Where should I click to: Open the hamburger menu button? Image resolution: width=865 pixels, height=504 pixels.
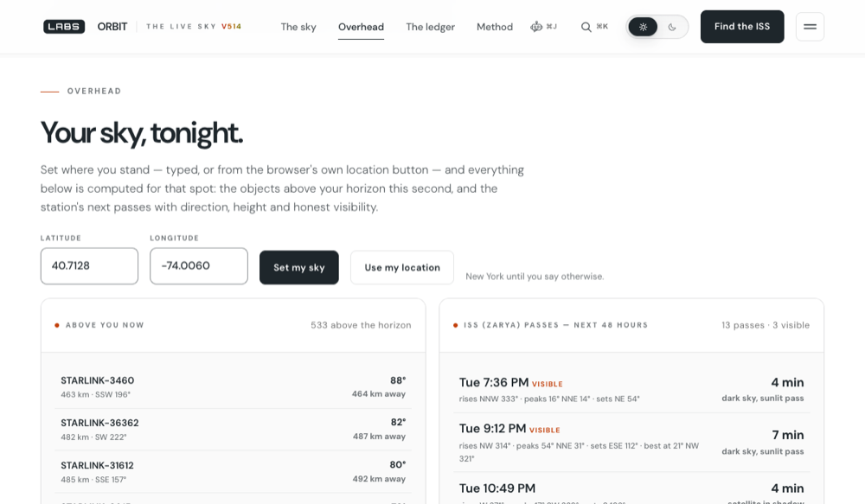[810, 27]
